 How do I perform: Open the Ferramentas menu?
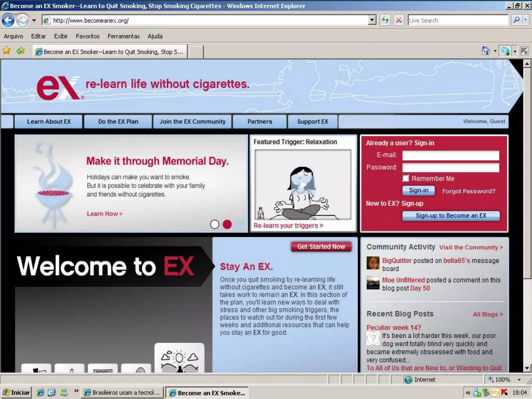[x=123, y=36]
